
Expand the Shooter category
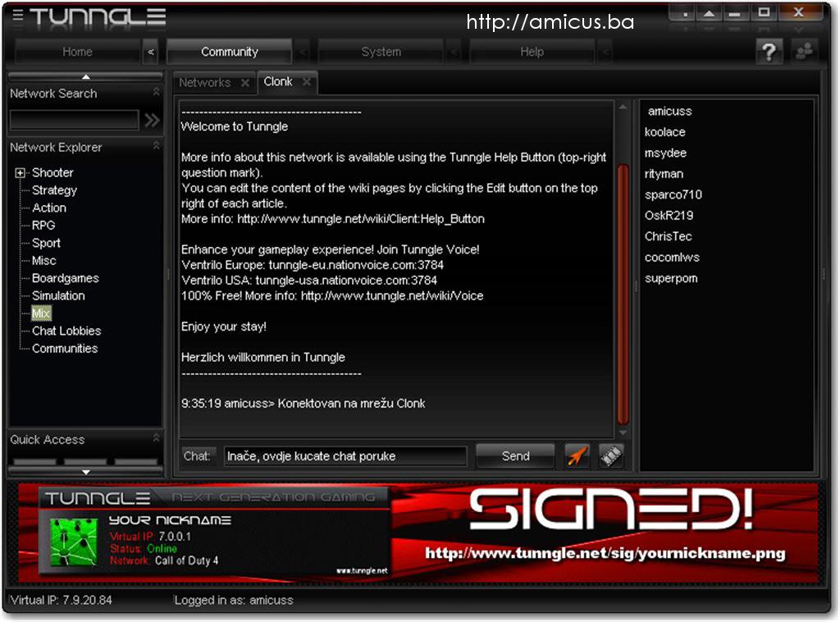point(20,172)
